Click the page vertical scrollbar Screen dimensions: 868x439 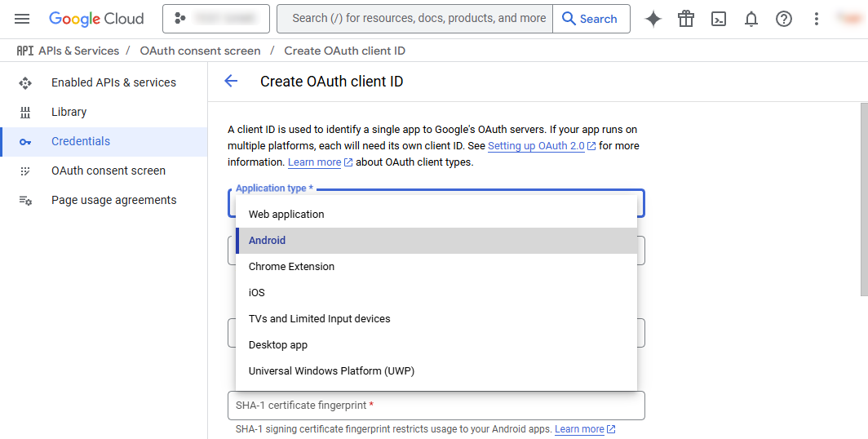pos(864,199)
